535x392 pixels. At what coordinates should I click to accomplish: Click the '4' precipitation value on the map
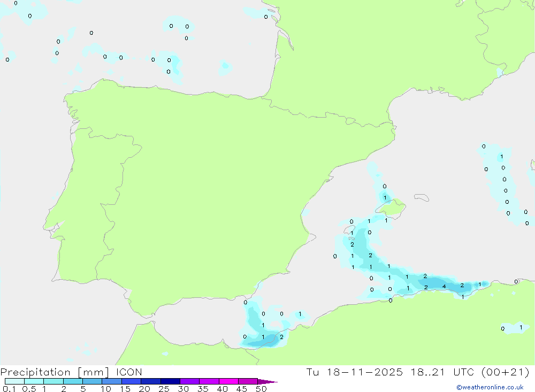pyautogui.click(x=444, y=287)
